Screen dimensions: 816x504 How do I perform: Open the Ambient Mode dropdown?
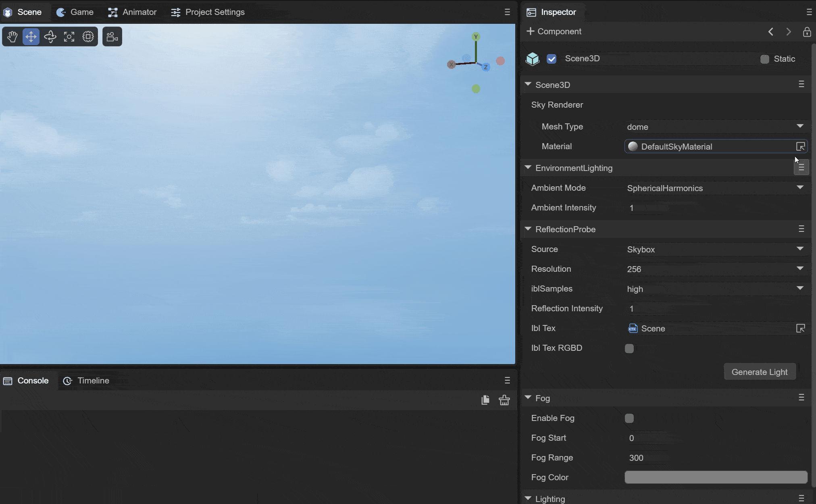click(x=715, y=188)
